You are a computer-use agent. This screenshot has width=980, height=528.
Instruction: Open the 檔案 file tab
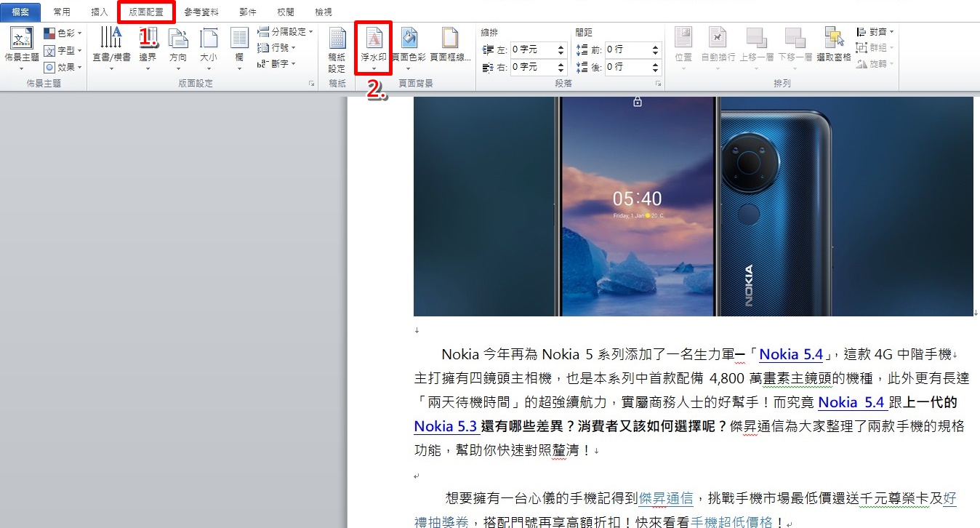pos(20,12)
